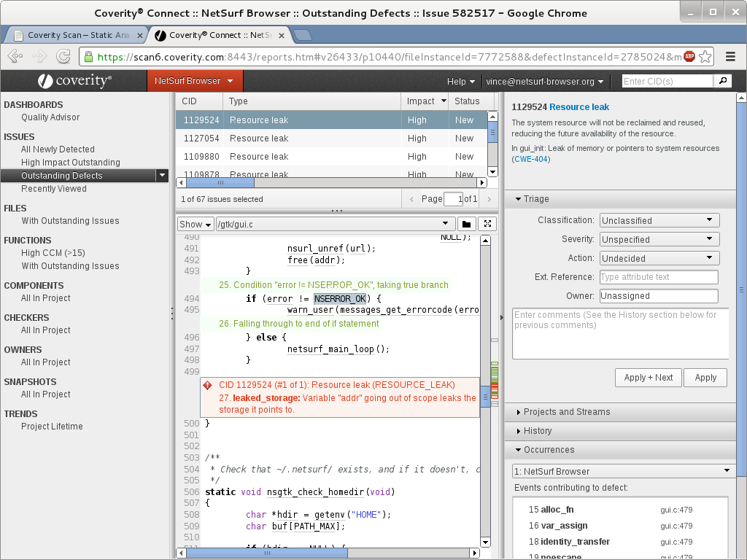Click in the Ext. Reference text field
This screenshot has width=747, height=560.
tap(659, 276)
